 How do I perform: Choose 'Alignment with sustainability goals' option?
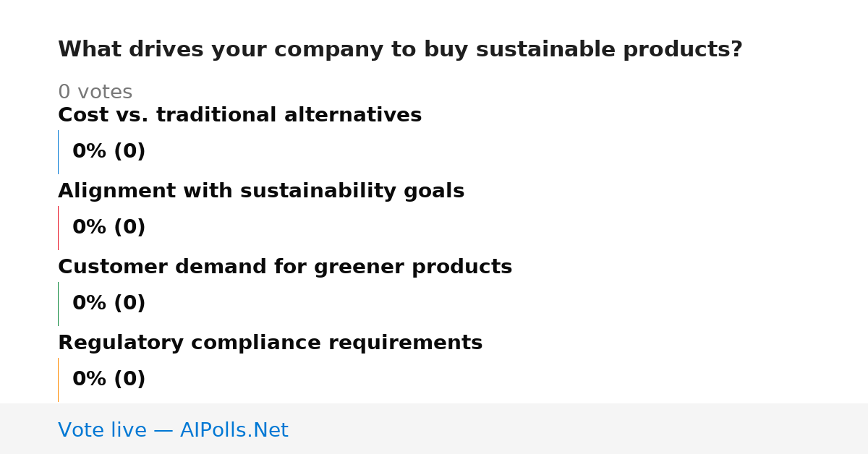[261, 191]
